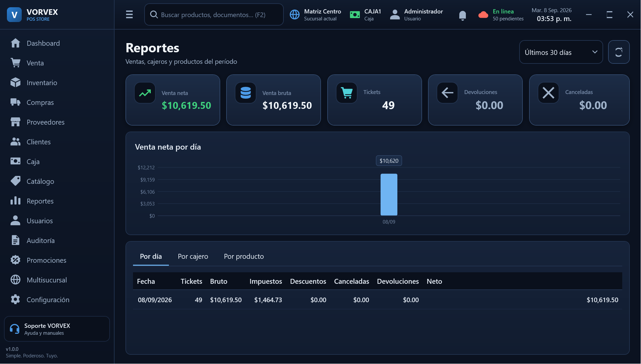Open Compras truck icon
The image size is (641, 364).
[x=15, y=102]
